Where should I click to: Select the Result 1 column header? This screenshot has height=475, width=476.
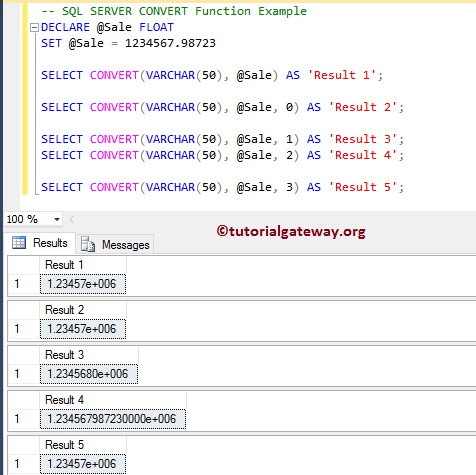(x=83, y=265)
